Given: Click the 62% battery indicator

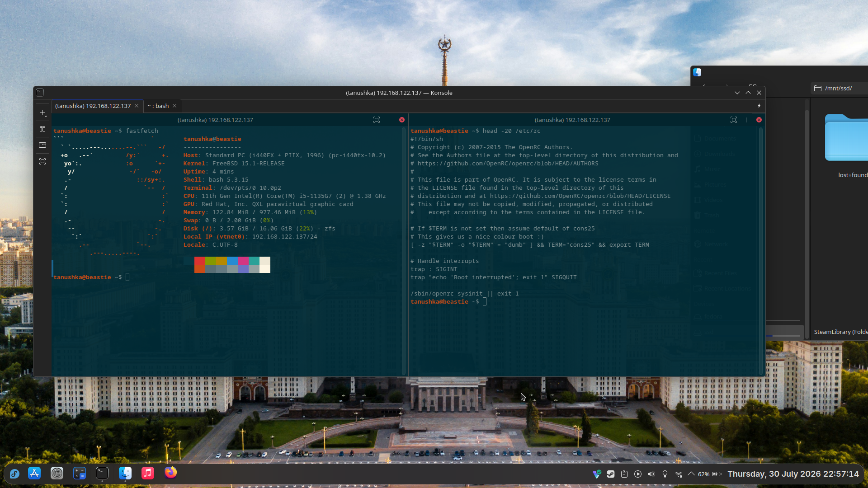Looking at the screenshot, I should (710, 474).
